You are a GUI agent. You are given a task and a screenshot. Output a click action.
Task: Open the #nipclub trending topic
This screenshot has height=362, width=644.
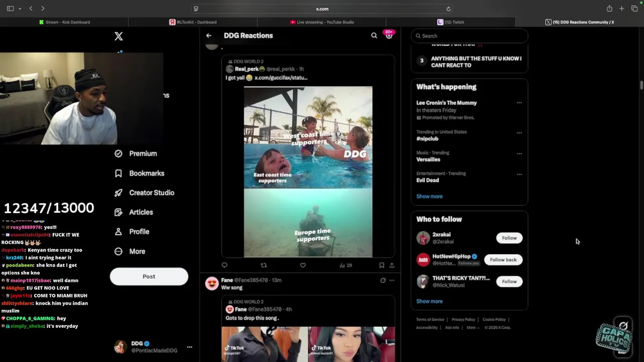427,139
